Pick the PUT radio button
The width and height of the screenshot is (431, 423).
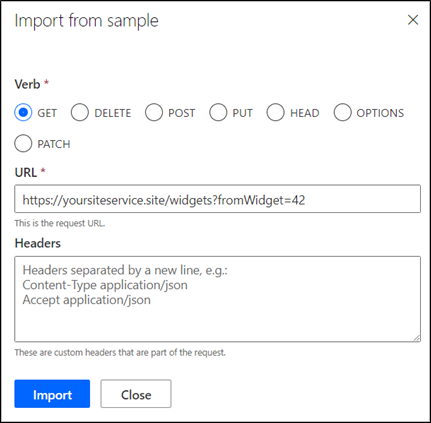click(218, 112)
